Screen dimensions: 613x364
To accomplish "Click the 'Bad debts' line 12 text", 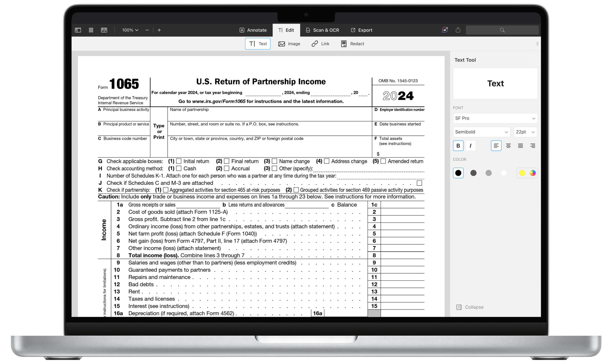I will 141,285.
